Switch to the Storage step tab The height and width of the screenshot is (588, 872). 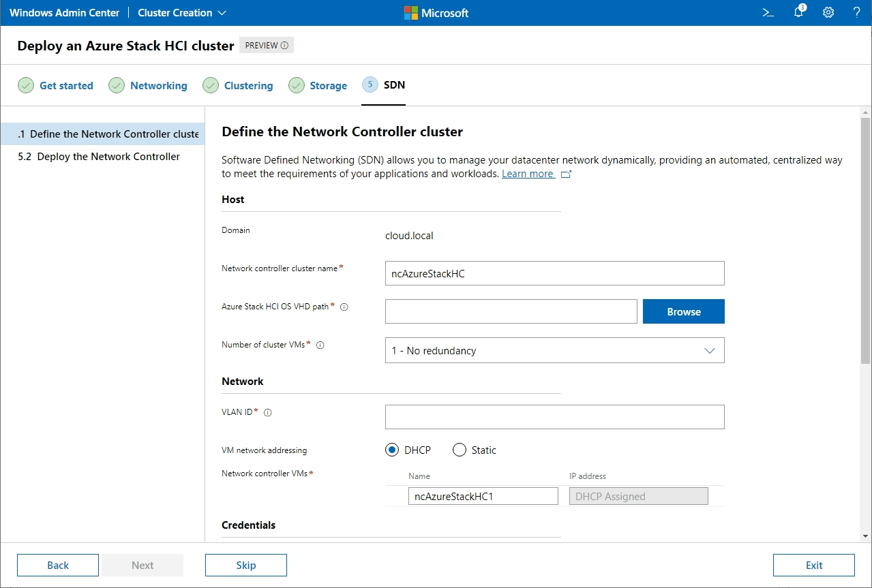pyautogui.click(x=328, y=86)
